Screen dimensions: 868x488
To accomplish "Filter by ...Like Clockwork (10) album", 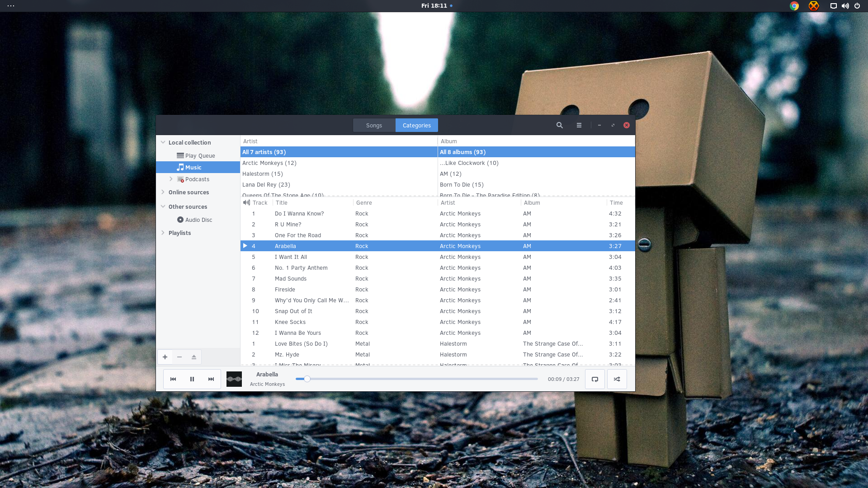I will 536,163.
